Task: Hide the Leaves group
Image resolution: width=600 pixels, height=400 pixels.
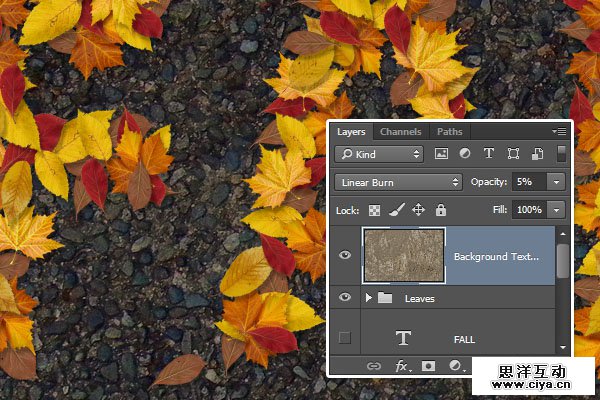Action: [x=345, y=298]
